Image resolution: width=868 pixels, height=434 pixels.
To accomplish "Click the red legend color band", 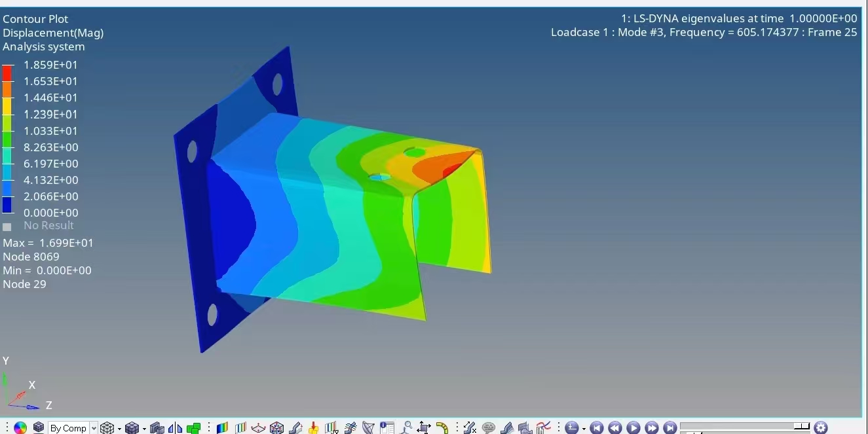I will coord(7,73).
